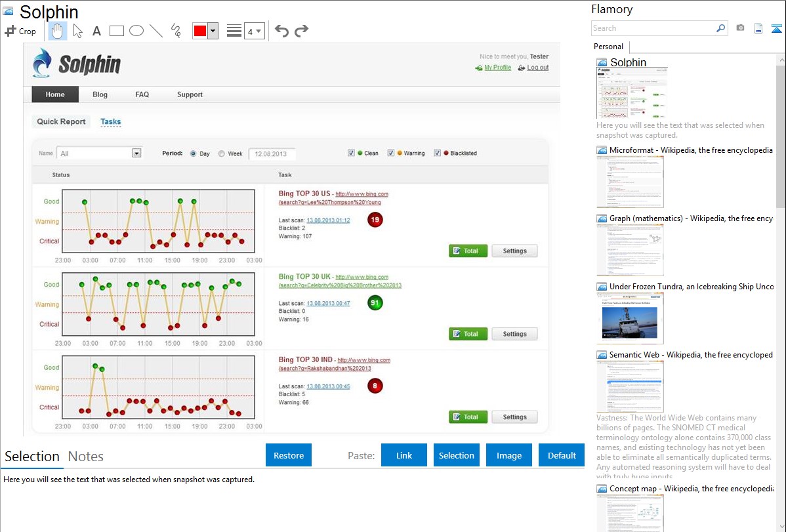
Task: Click the Solphin logo on the webpage
Action: 77,64
